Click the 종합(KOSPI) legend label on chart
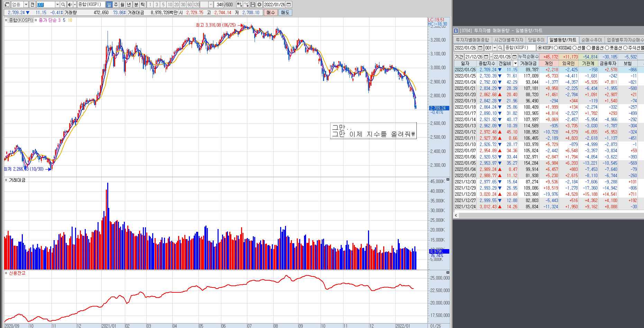The image size is (644, 328). pyautogui.click(x=21, y=20)
